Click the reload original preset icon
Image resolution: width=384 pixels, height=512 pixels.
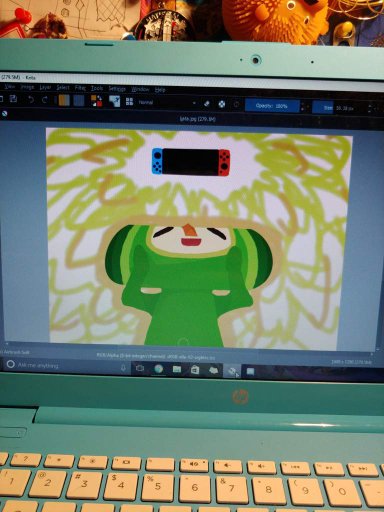pos(236,104)
